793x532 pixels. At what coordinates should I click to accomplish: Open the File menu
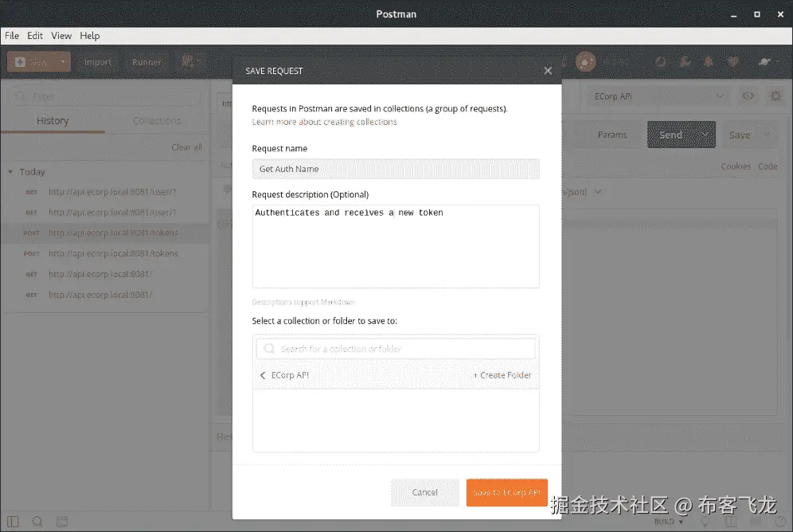(x=12, y=36)
